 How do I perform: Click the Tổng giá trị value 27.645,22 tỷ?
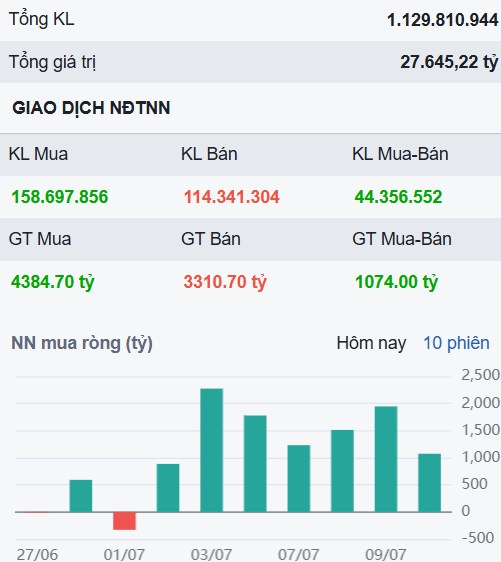(449, 62)
